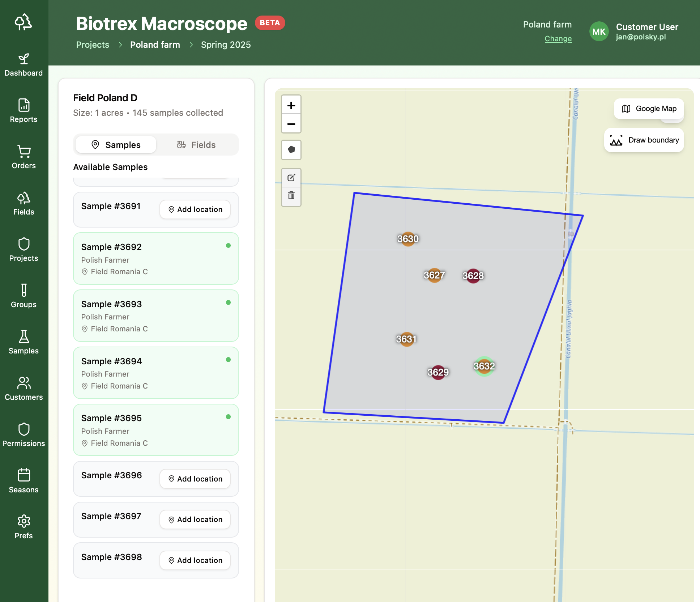Open Fields in the left sidebar

[24, 204]
